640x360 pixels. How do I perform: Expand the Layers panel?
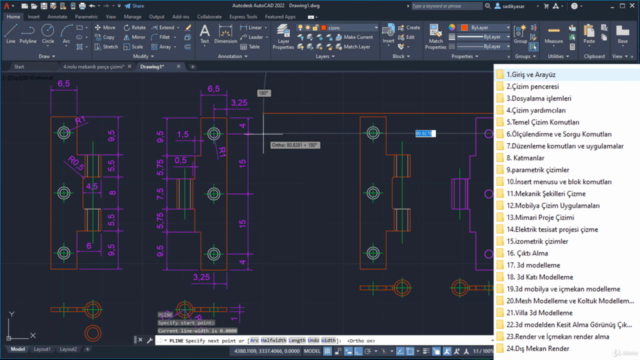(x=324, y=56)
